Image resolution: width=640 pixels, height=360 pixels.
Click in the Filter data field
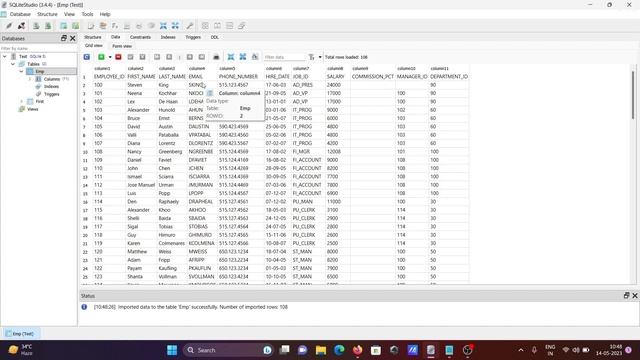[284, 57]
